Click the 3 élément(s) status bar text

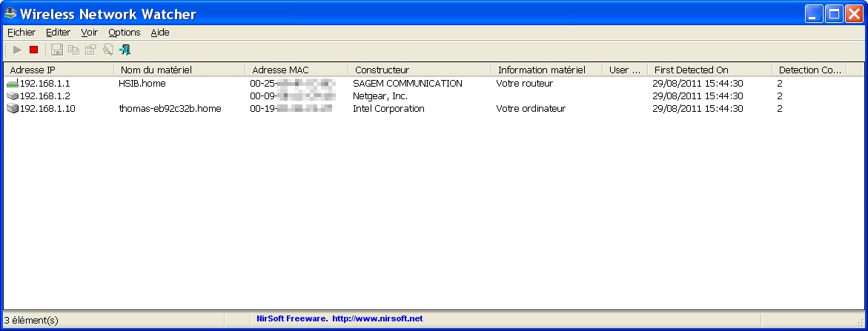click(x=31, y=320)
